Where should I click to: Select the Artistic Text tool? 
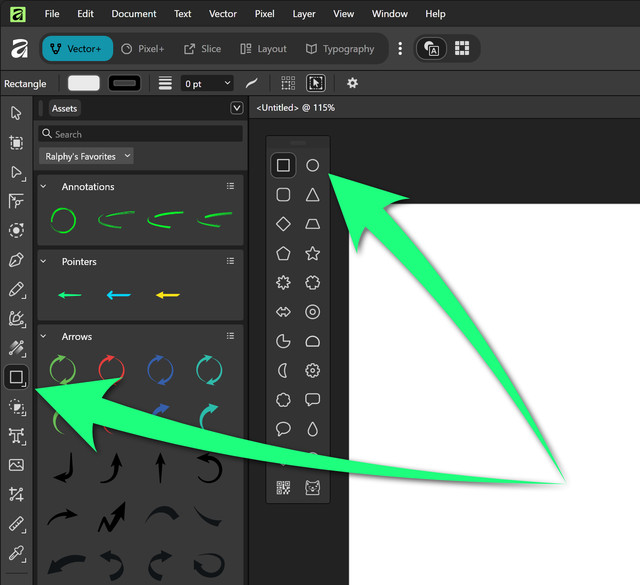(x=16, y=436)
